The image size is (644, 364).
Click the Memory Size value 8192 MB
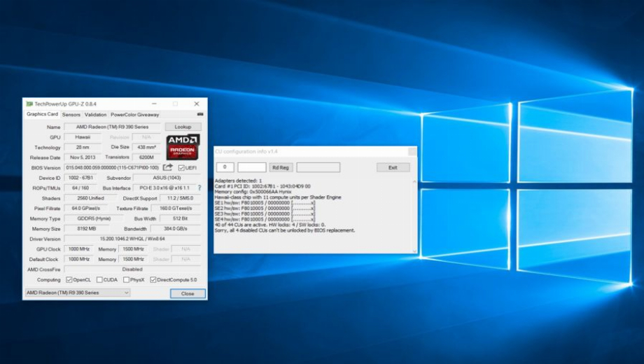86,228
